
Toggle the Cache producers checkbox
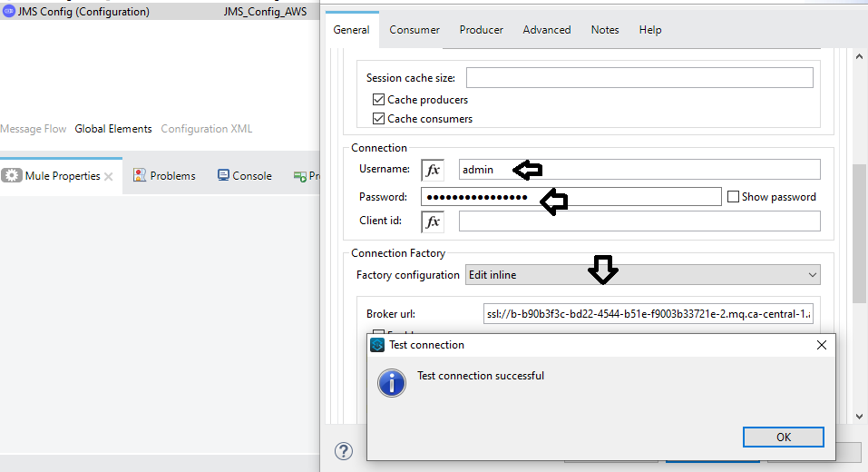[378, 100]
